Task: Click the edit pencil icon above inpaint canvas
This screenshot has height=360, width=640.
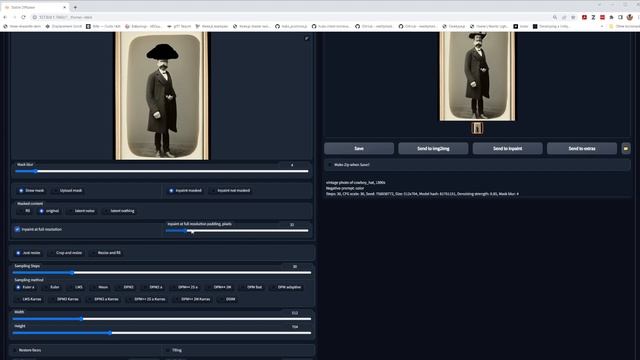Action: pos(307,38)
